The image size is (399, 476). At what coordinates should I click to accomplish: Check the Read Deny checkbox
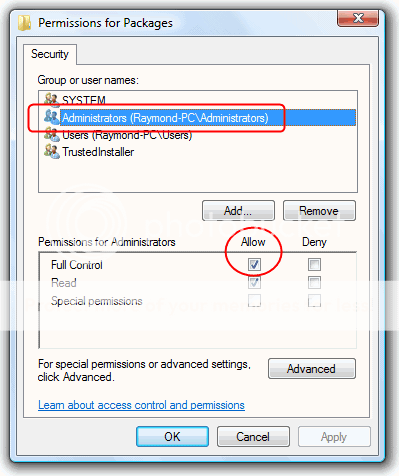314,282
